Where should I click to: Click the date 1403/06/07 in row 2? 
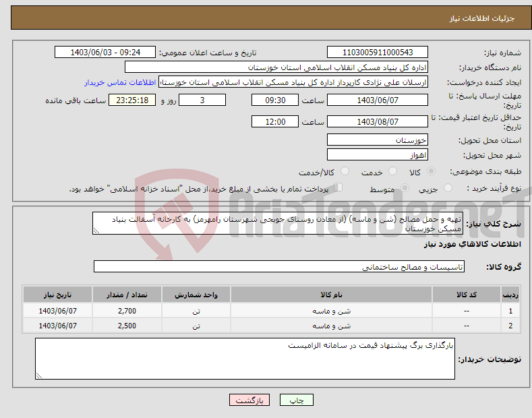[x=58, y=326]
